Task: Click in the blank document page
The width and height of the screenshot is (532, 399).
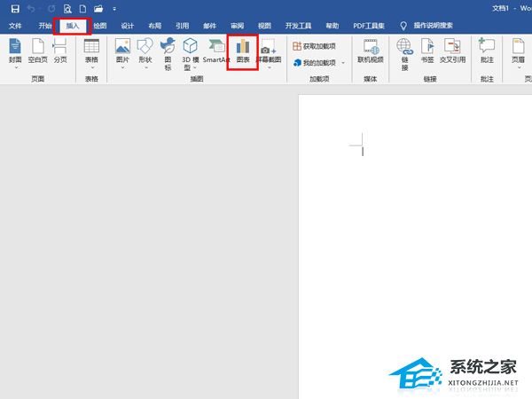Action: [415, 246]
